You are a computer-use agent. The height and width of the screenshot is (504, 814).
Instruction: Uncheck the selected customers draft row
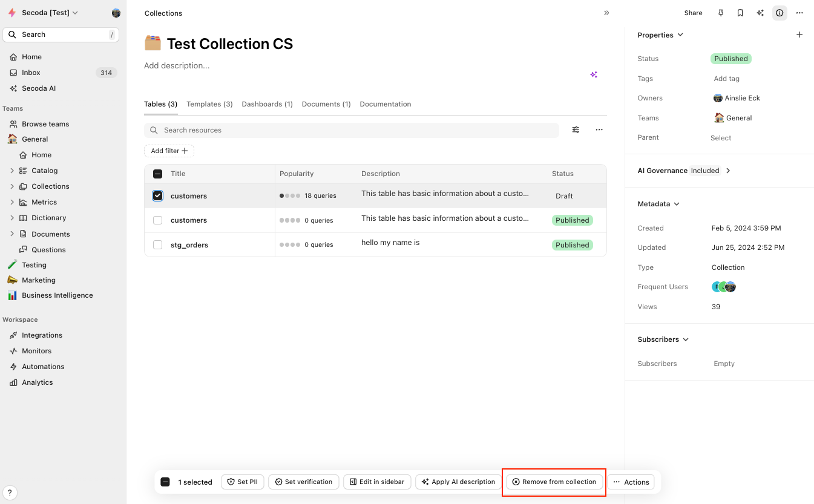[x=157, y=196]
